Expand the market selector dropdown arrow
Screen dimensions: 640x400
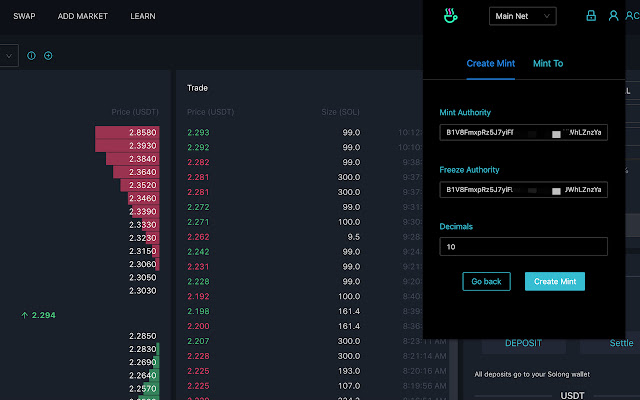tap(8, 56)
